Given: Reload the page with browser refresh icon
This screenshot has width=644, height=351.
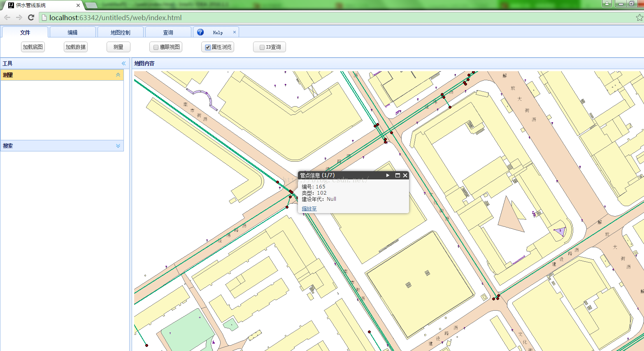Looking at the screenshot, I should [x=31, y=17].
